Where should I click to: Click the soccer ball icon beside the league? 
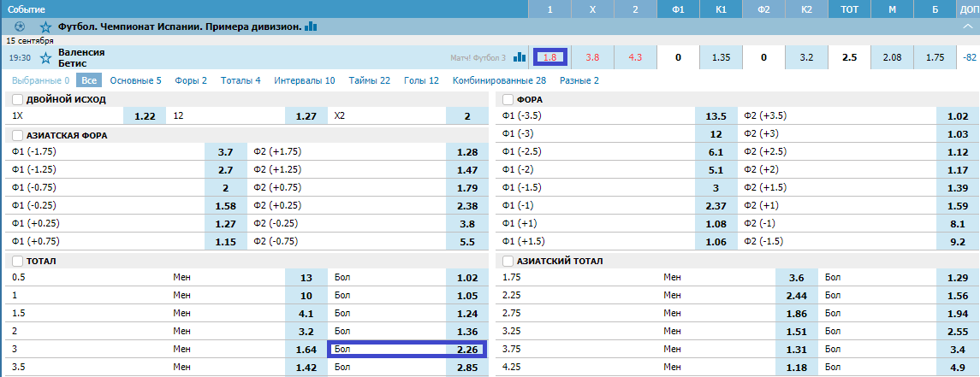point(20,27)
